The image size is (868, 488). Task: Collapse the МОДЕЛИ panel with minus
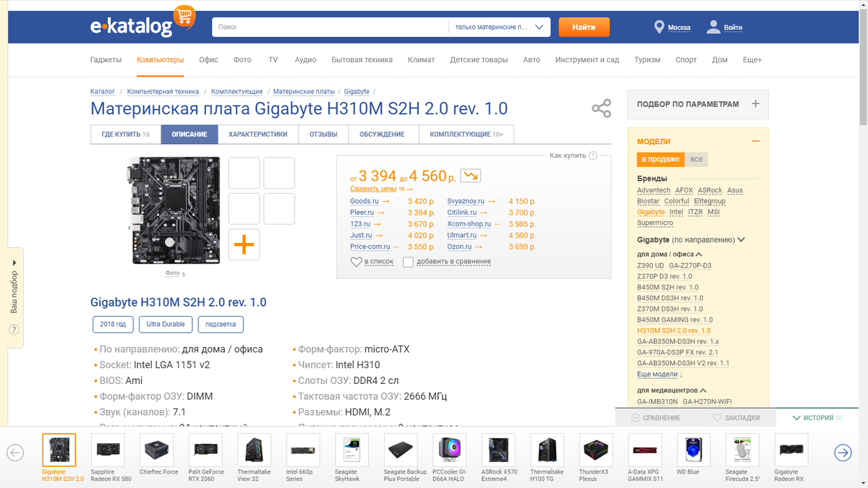tap(755, 142)
